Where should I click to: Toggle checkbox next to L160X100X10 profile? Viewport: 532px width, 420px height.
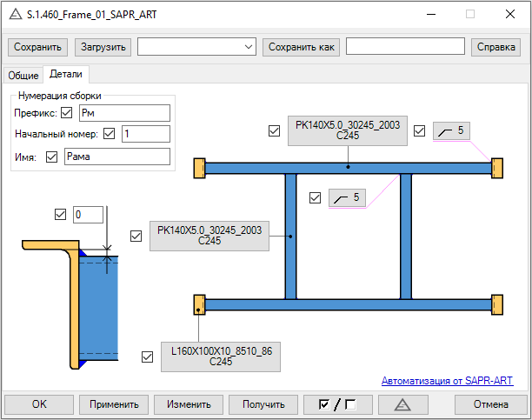(147, 357)
